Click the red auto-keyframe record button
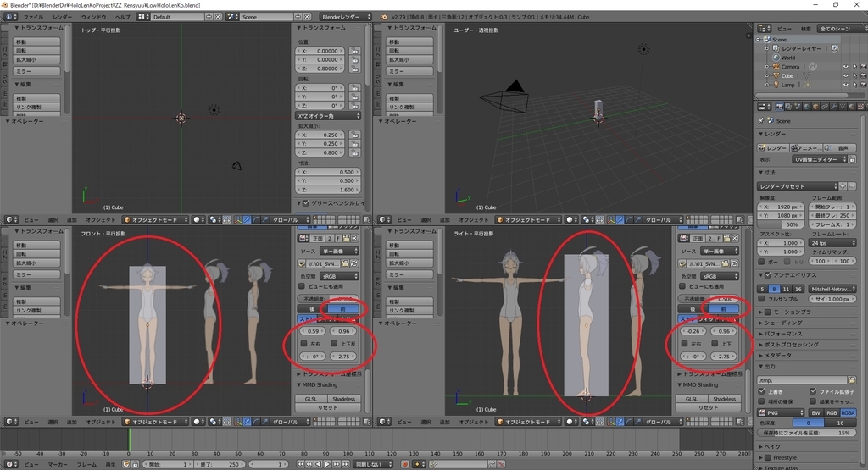 405,464
